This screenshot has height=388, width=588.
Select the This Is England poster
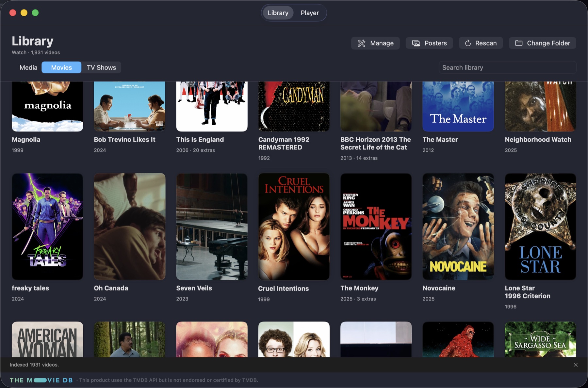pyautogui.click(x=212, y=106)
